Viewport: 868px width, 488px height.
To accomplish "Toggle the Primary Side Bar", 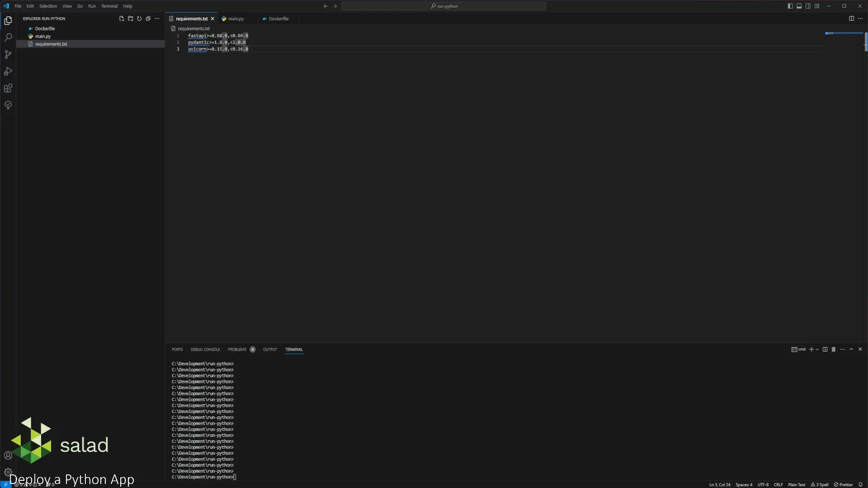I will (x=789, y=6).
